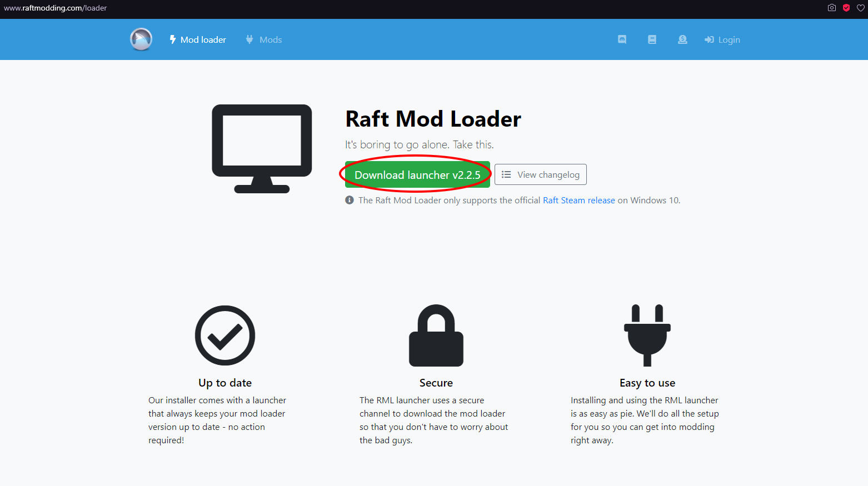This screenshot has height=486, width=868.
Task: Click the checkmark circle icon above Up to date
Action: click(x=225, y=335)
